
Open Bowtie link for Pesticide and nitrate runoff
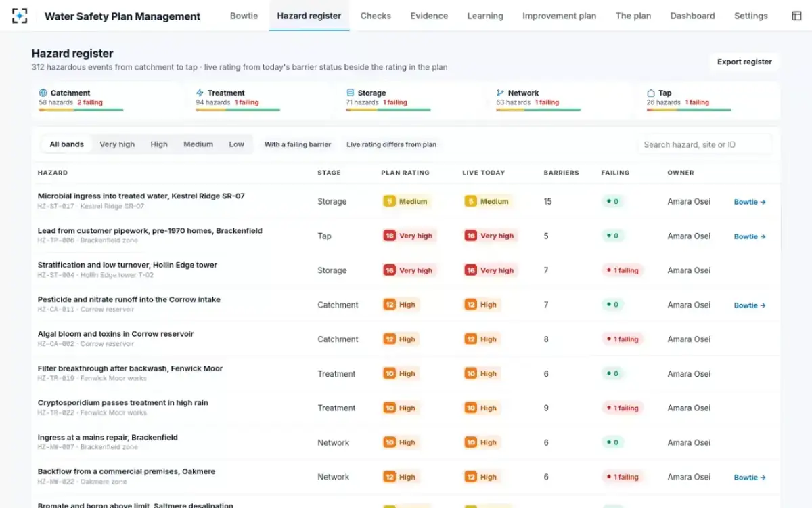tap(750, 305)
